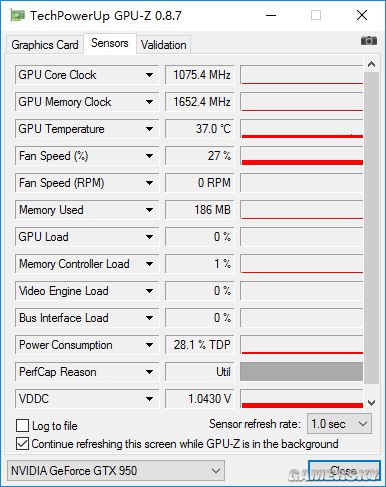Close the window with the X icon
386x487 pixels.
click(362, 15)
